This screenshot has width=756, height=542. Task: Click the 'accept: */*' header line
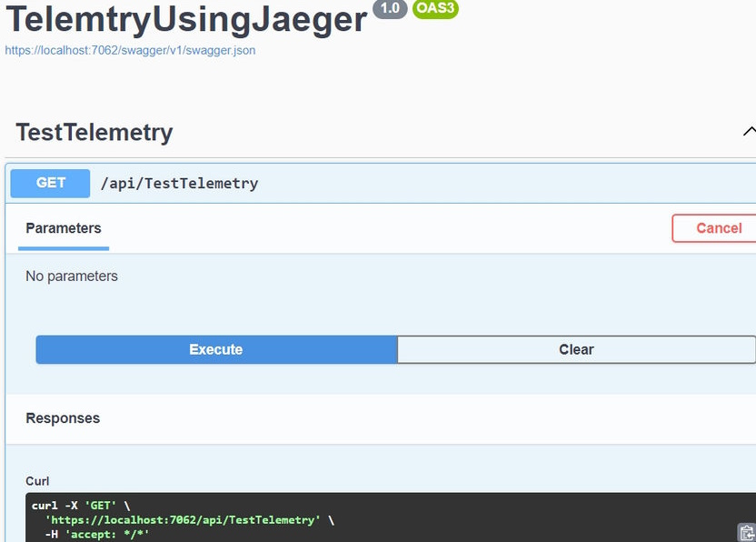[x=107, y=535]
